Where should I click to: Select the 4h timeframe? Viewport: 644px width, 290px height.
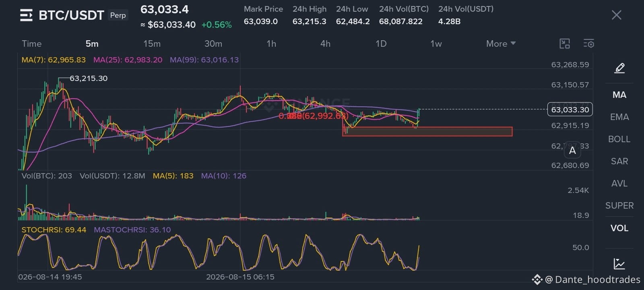(325, 43)
